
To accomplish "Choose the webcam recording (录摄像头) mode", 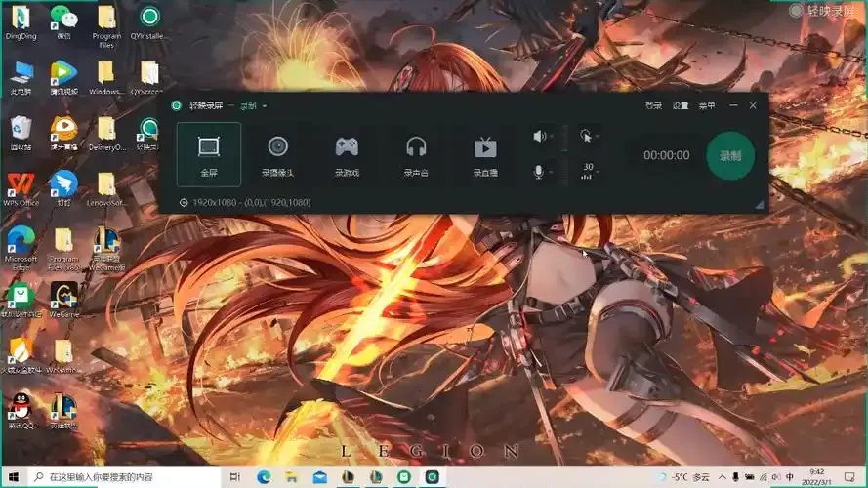I will tap(277, 156).
